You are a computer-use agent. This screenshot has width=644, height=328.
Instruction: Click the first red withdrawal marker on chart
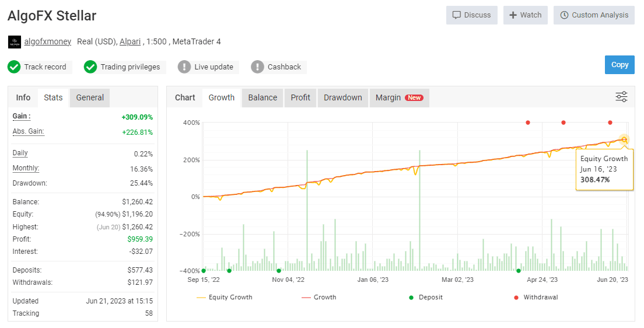528,123
